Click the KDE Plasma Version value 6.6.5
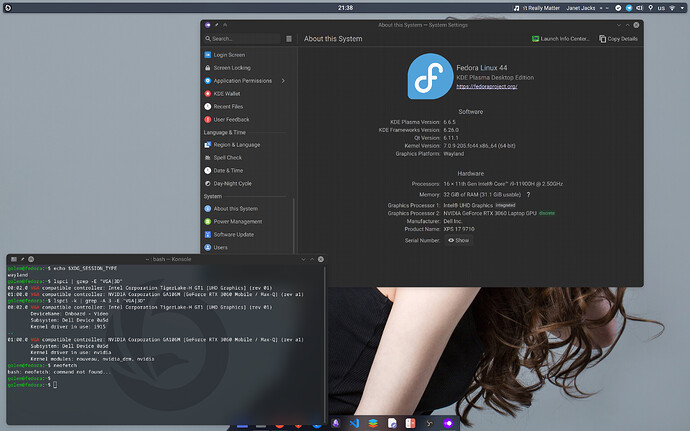690x431 pixels. pos(449,122)
